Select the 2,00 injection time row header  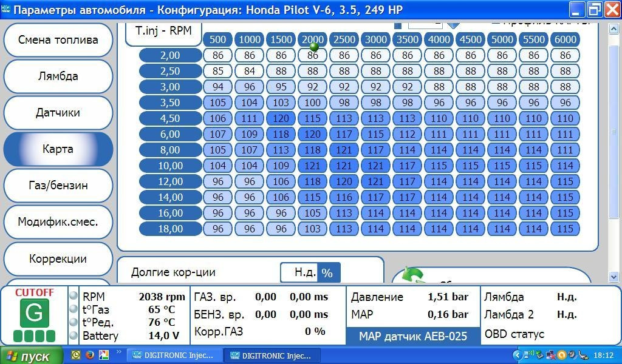tap(171, 55)
